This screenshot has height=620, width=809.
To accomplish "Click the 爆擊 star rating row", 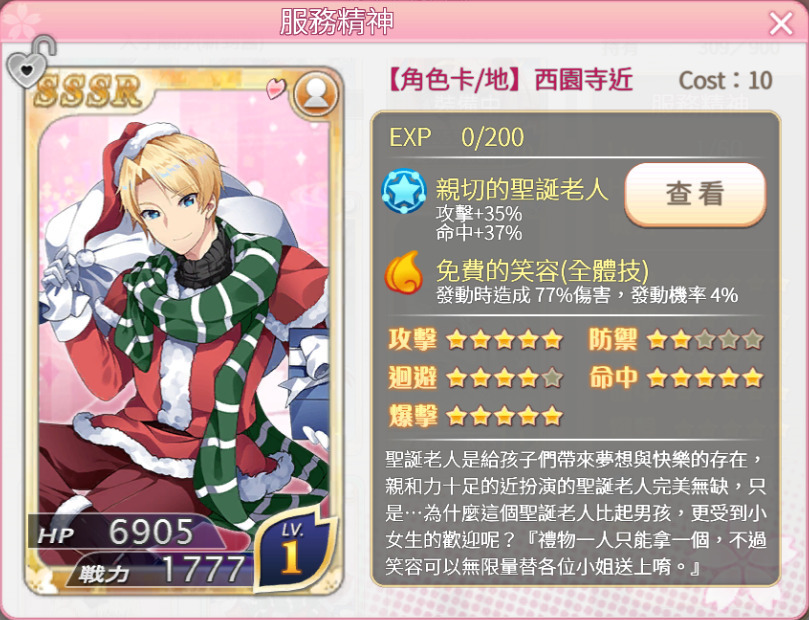I will 475,415.
